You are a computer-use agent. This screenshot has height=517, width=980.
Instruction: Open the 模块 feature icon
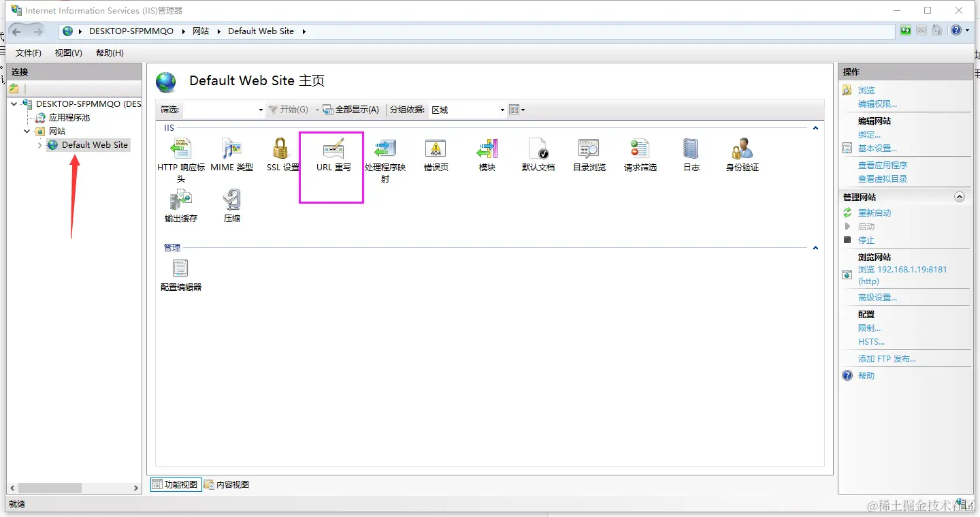[487, 155]
